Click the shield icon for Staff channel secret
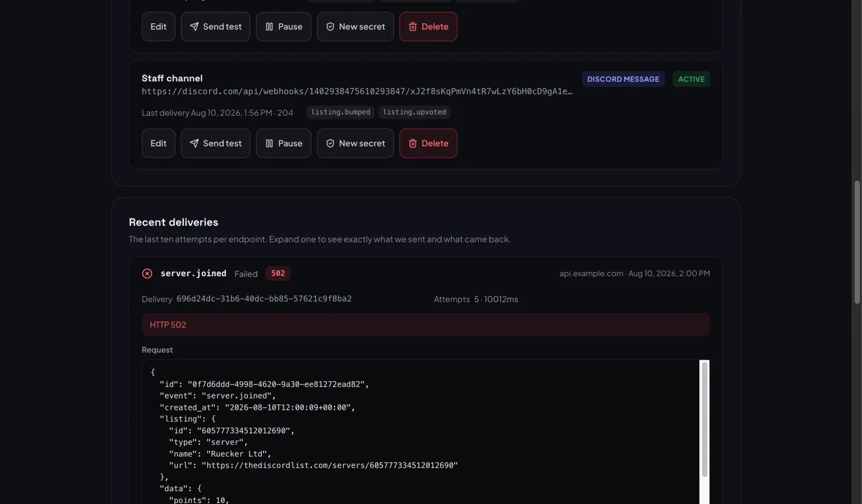 coord(330,143)
